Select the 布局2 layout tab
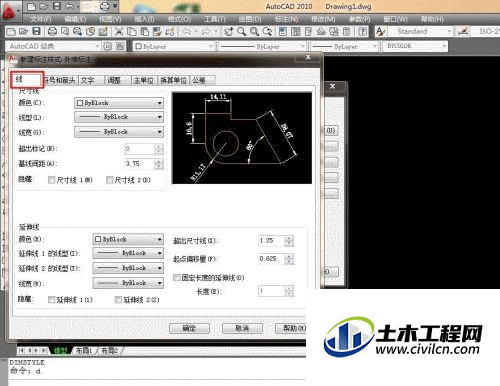 pyautogui.click(x=110, y=350)
